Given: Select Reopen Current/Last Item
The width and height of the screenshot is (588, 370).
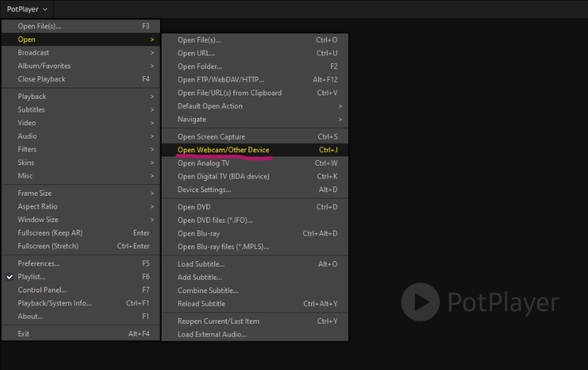Looking at the screenshot, I should [x=219, y=322].
